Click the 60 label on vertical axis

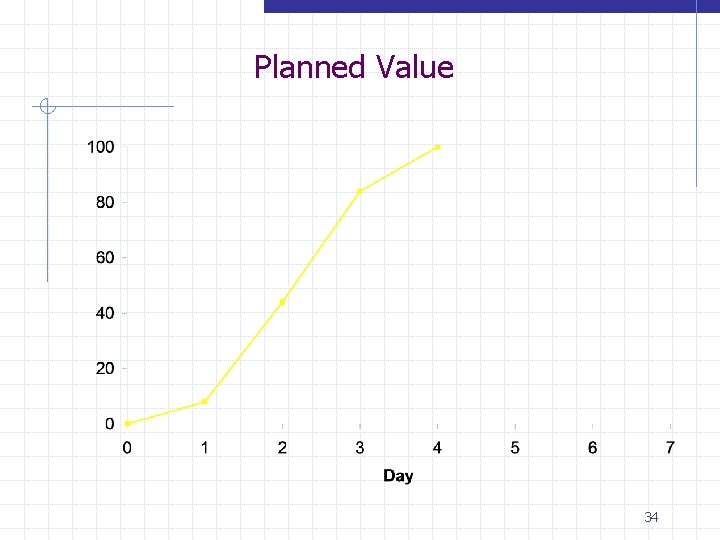pyautogui.click(x=105, y=257)
